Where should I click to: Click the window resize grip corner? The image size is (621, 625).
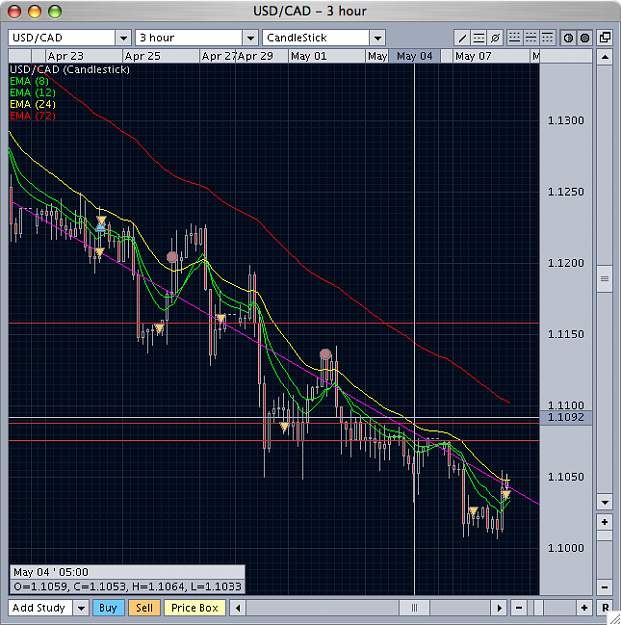(x=615, y=619)
